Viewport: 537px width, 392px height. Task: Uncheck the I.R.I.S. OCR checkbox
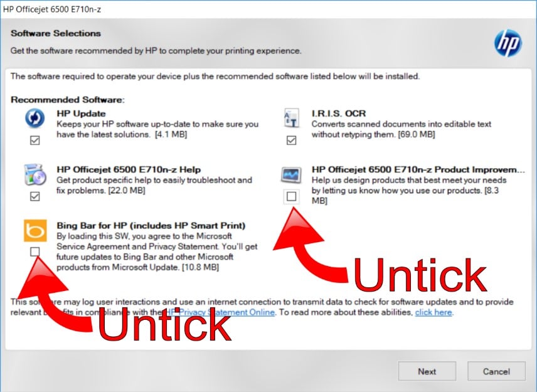pyautogui.click(x=292, y=140)
